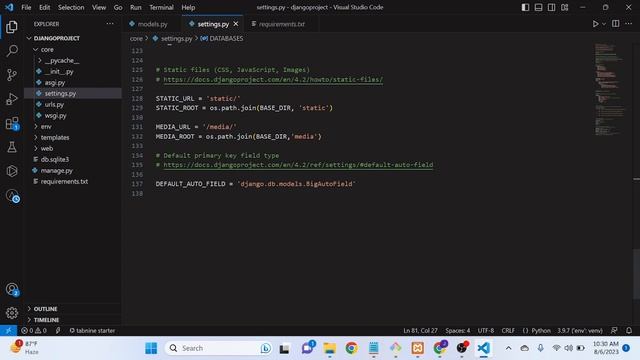Toggle the bottom Panel layout
Viewport: 640px width, 360px height.
tap(538, 7)
